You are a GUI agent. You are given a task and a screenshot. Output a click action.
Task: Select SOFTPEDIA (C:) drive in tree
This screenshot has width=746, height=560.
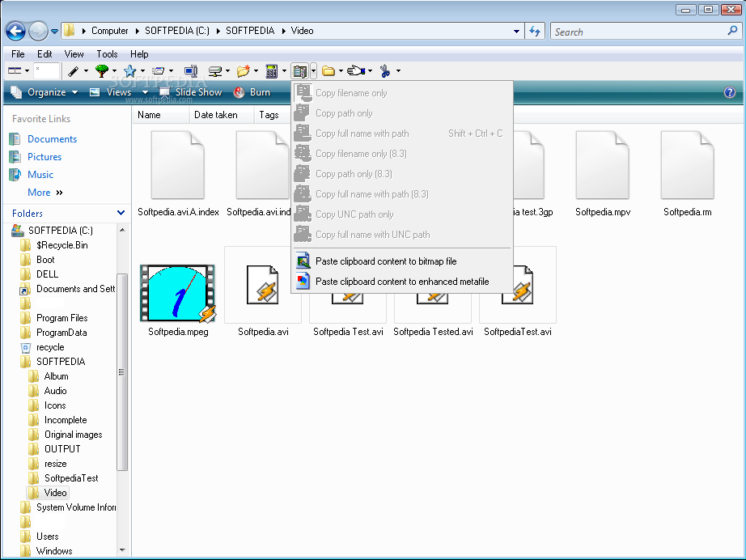(x=61, y=231)
